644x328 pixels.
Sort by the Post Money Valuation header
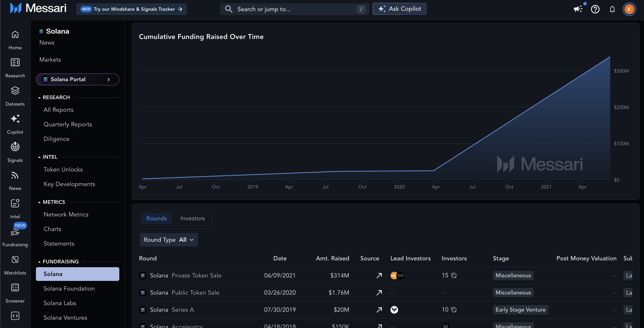(x=586, y=258)
